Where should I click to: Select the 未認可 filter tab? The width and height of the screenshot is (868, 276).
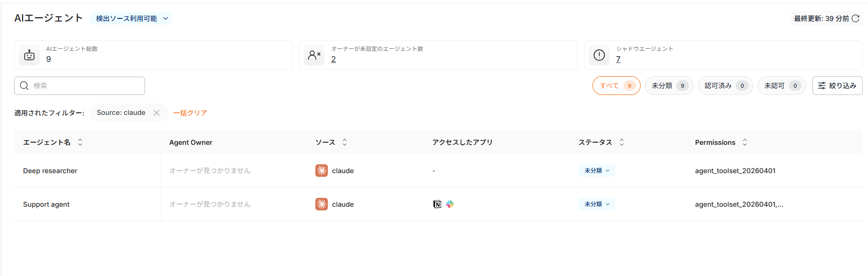[782, 86]
